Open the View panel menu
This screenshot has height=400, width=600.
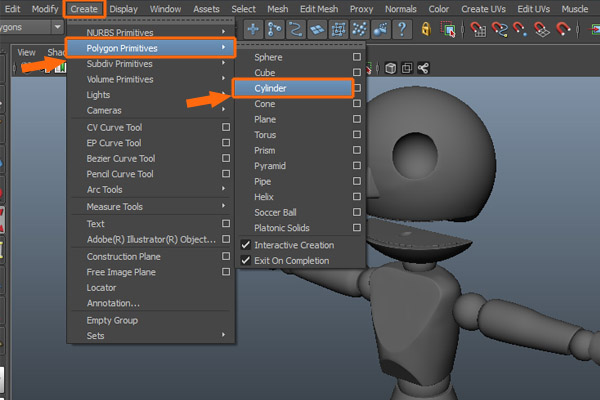point(27,52)
